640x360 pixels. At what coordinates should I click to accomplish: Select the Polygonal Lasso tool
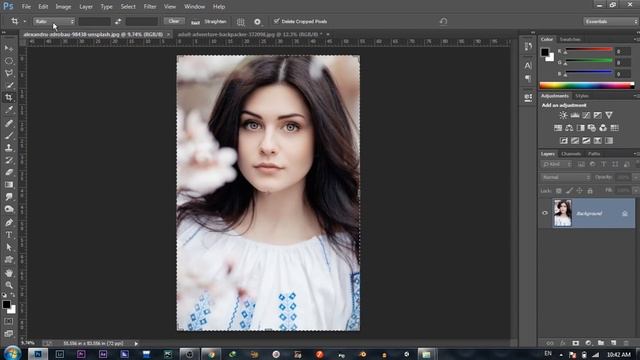pyautogui.click(x=9, y=73)
